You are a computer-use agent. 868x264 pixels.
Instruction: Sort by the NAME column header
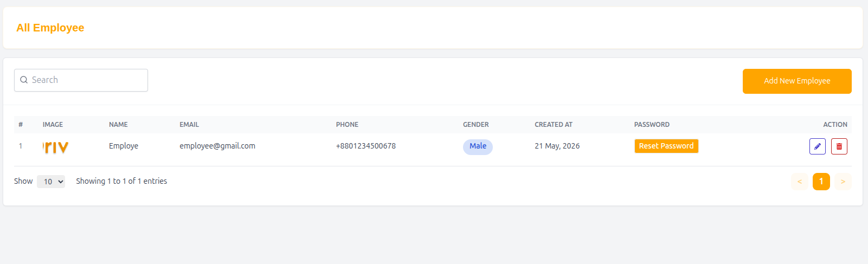[118, 125]
